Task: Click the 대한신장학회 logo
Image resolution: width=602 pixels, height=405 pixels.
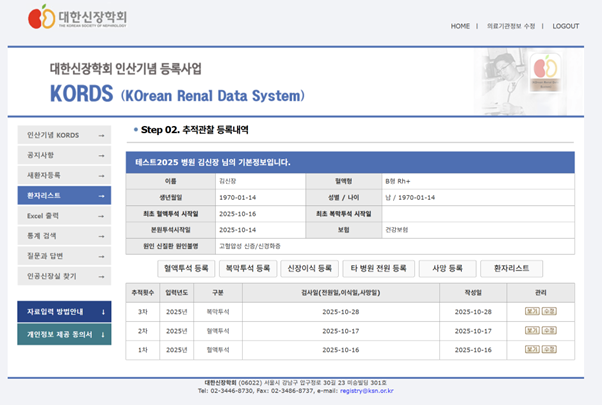Action: [x=78, y=19]
